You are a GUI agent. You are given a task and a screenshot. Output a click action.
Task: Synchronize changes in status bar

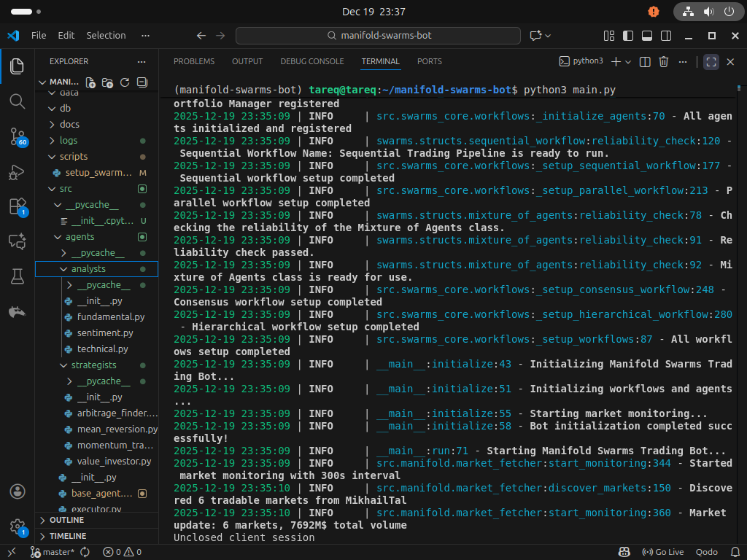coord(85,553)
